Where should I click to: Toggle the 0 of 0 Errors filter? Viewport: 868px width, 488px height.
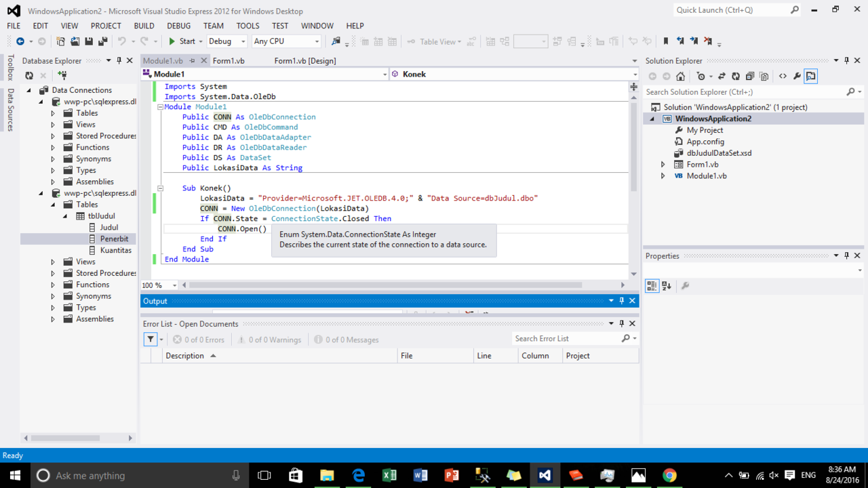[x=199, y=340]
